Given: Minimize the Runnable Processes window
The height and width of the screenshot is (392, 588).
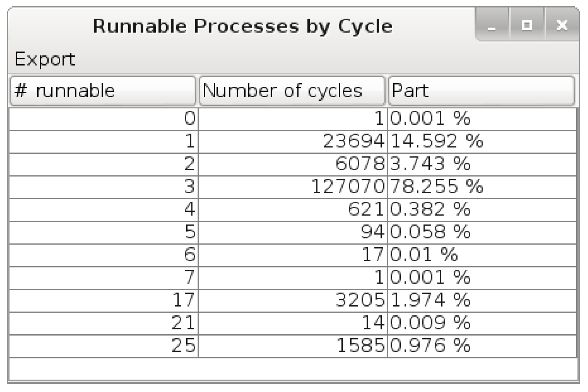Looking at the screenshot, I should (x=492, y=26).
